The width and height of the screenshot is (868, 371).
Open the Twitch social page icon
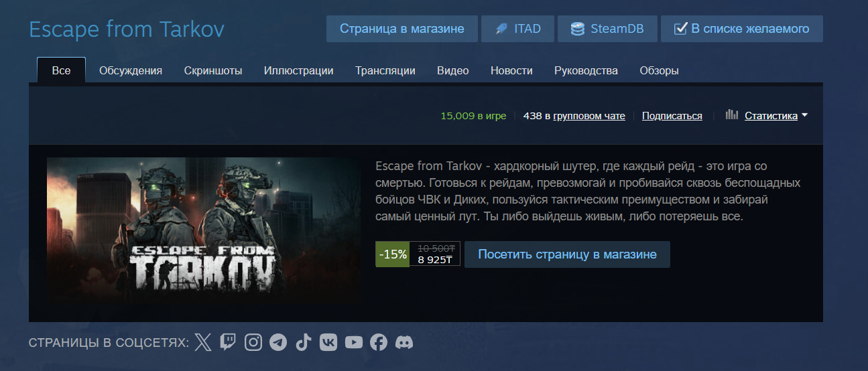[228, 343]
